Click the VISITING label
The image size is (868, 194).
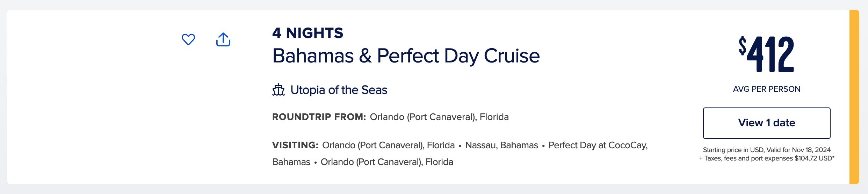(295, 145)
